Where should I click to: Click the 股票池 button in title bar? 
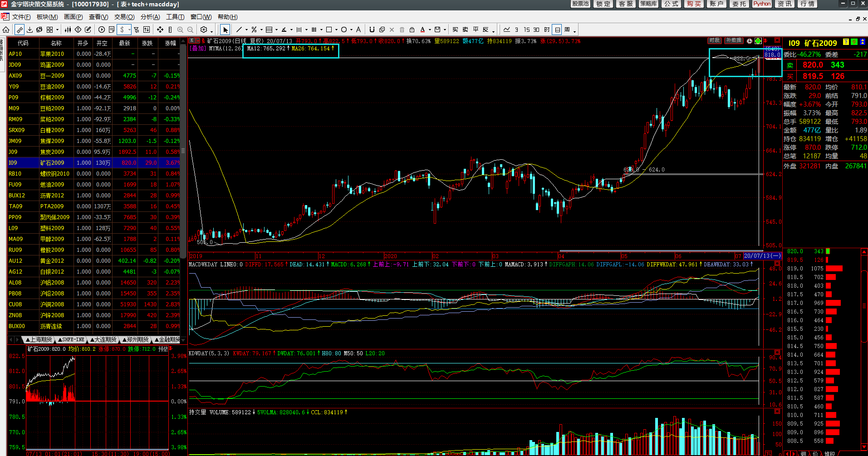(580, 4)
